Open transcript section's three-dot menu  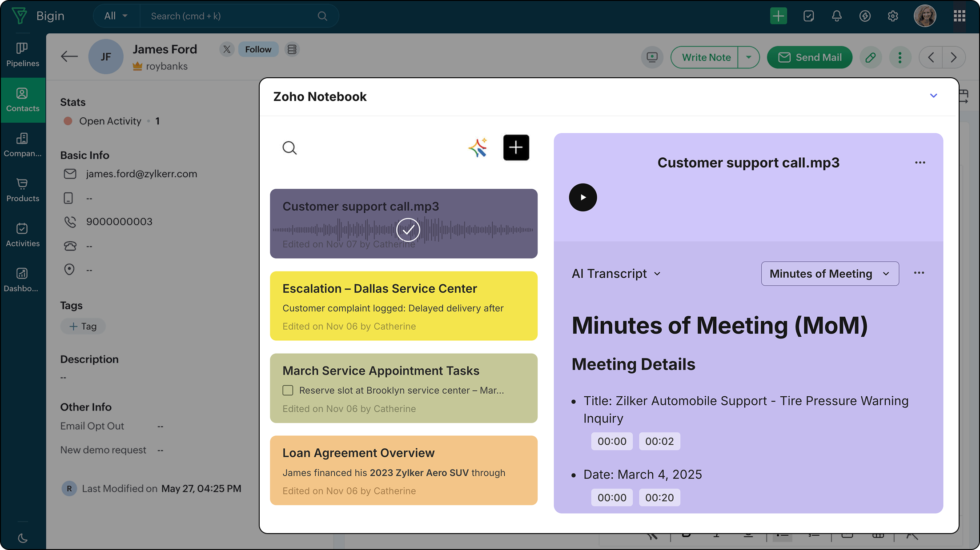coord(919,273)
